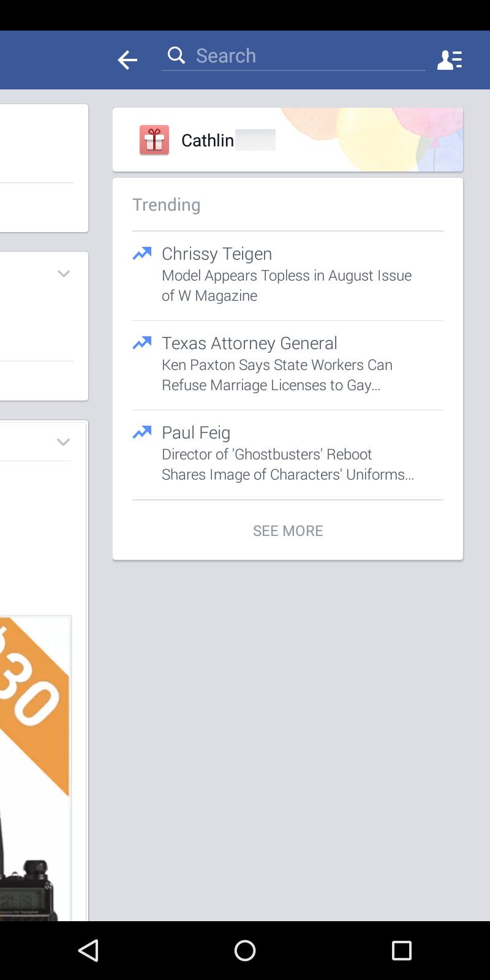Open the friends list icon
Image resolution: width=490 pixels, height=980 pixels.
[450, 59]
